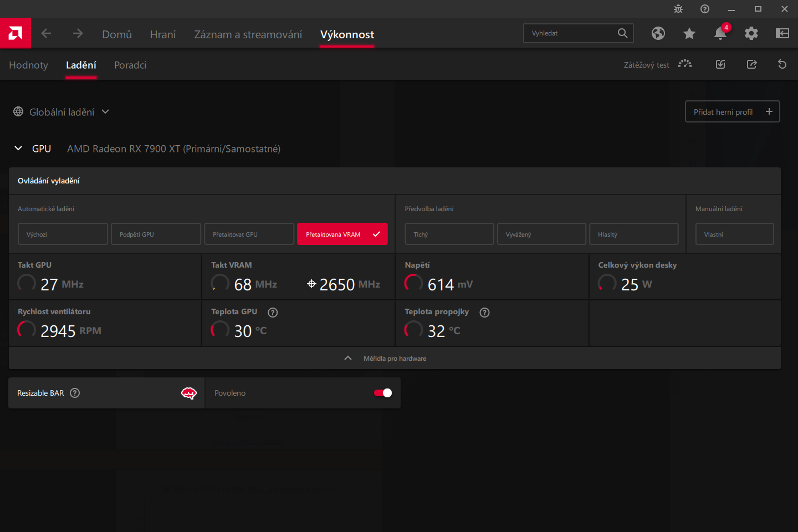This screenshot has height=532, width=798.
Task: Select the Přetaktovat GPU preset
Action: (249, 234)
